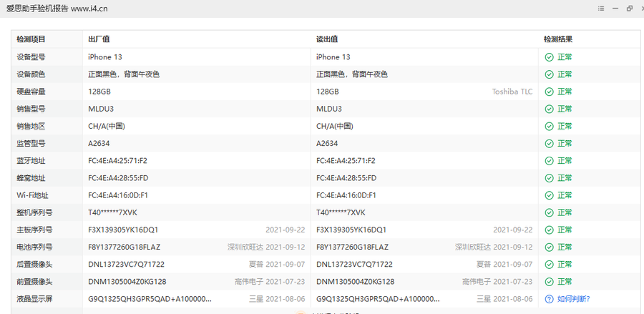
Task: Click the green check icon for 硬盘容量
Action: click(x=549, y=92)
